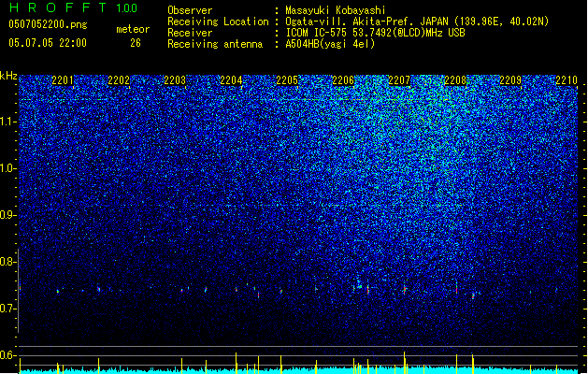Click the 'meteor' label
The image size is (588, 374).
pyautogui.click(x=133, y=29)
